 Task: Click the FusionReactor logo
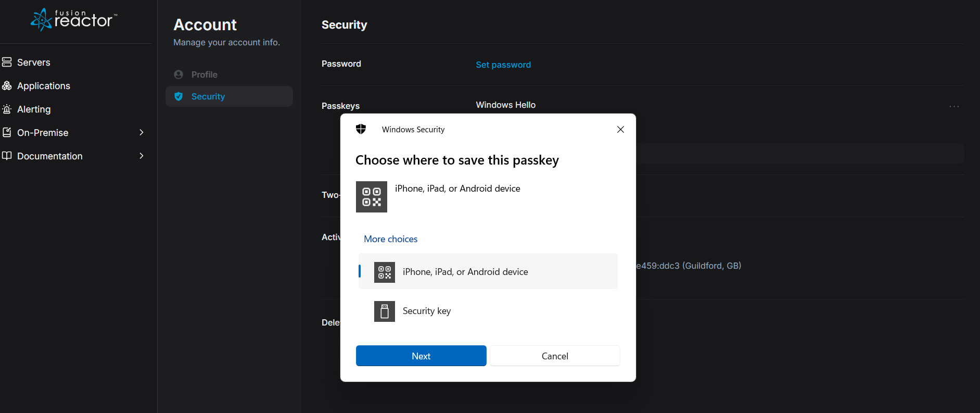click(74, 20)
